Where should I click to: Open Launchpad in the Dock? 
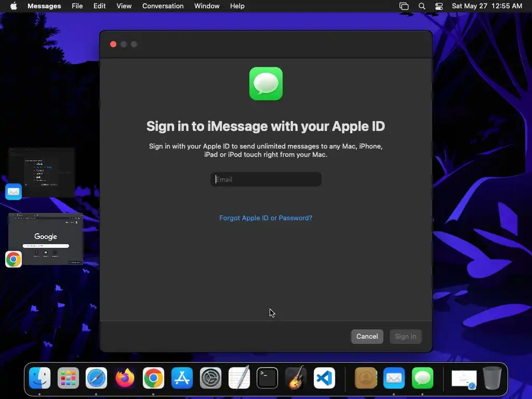(68, 378)
